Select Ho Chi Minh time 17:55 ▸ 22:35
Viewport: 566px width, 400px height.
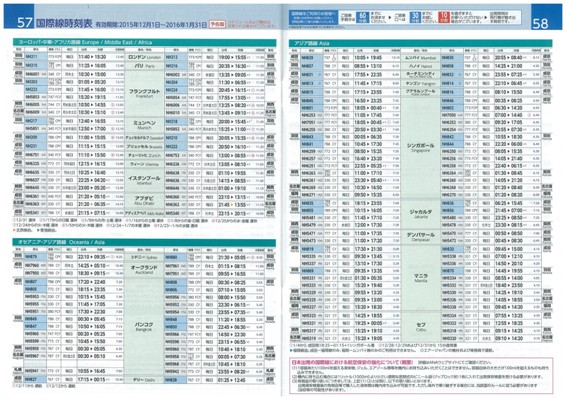point(368,75)
